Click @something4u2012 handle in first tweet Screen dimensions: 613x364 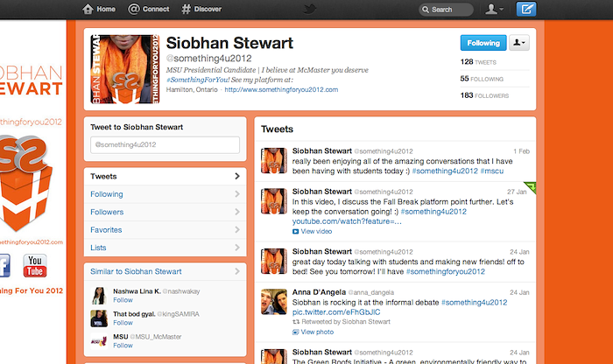384,151
